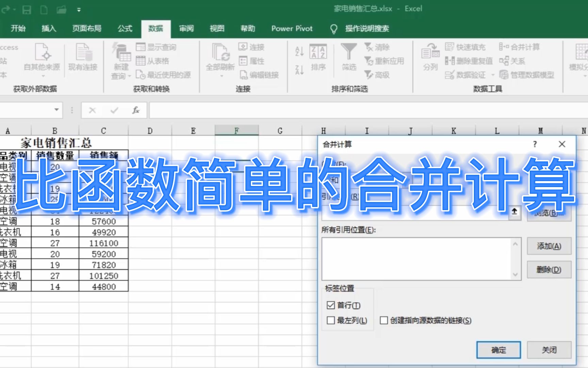The width and height of the screenshot is (588, 368).
Task: Open the Power Pivot tab
Action: 291,29
